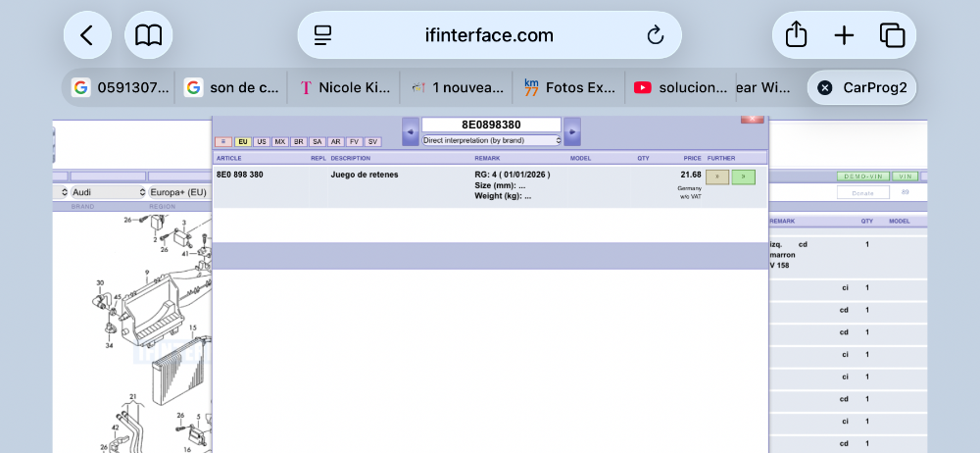Tap the Safari back arrow
The height and width of the screenshot is (453, 980).
(x=87, y=35)
